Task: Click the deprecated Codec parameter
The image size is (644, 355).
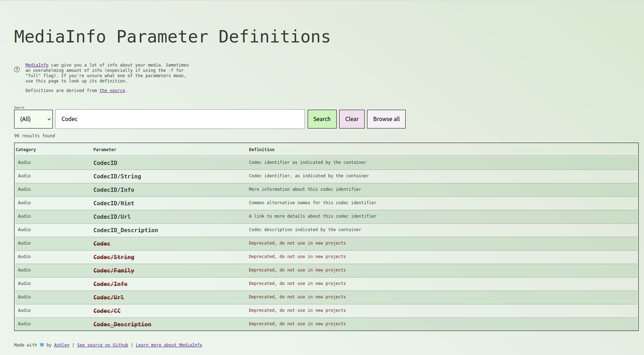Action: [102, 244]
